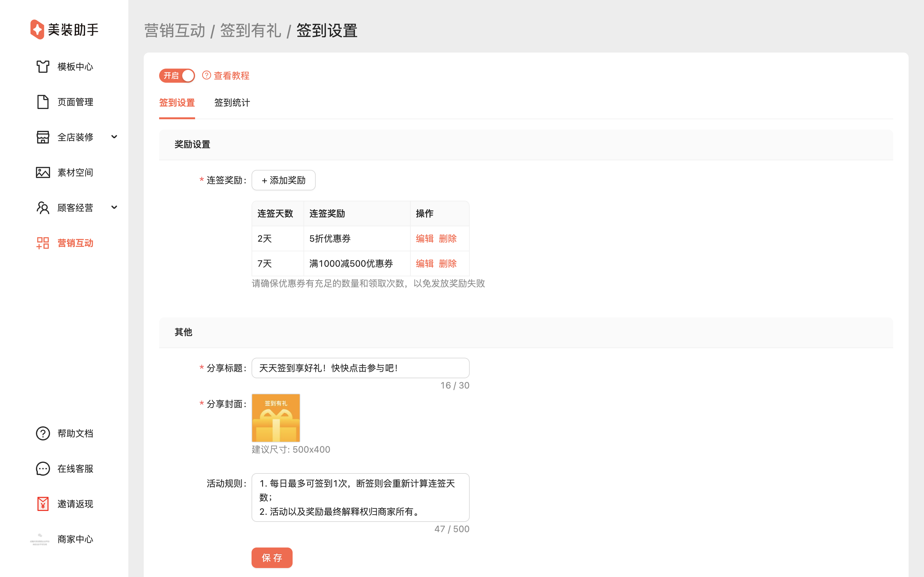
Task: Click the 添加奖励 button
Action: 283,180
